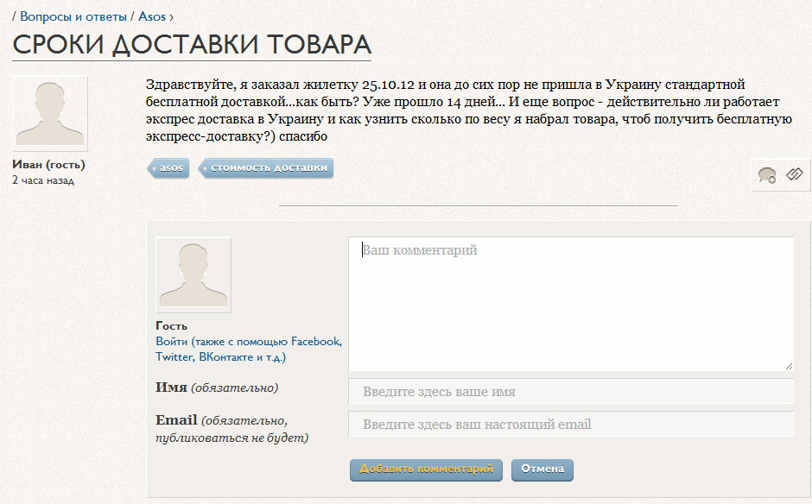This screenshot has width=812, height=504.
Task: Click Иван's avatar placeholder image
Action: 52,113
